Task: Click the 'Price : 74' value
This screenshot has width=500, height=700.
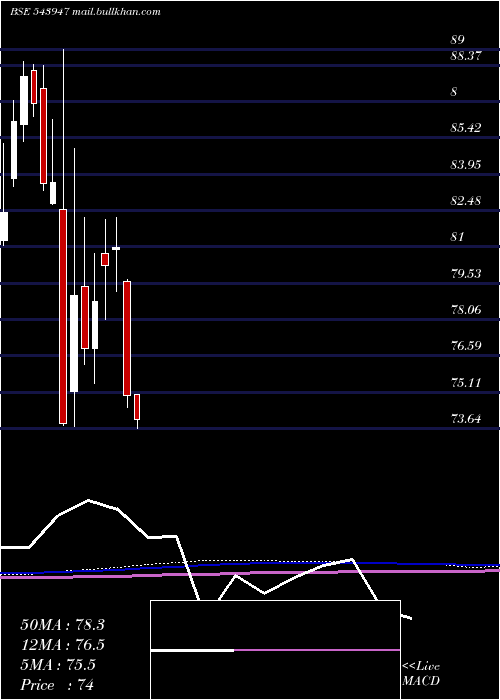Action: click(x=57, y=685)
